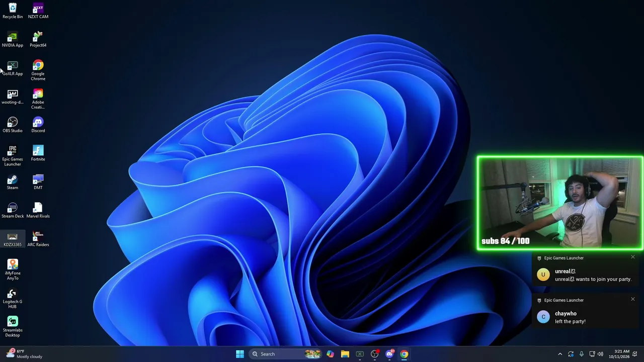Open File Explorer from the taskbar
Viewport: 644px width, 362px height.
tap(345, 354)
